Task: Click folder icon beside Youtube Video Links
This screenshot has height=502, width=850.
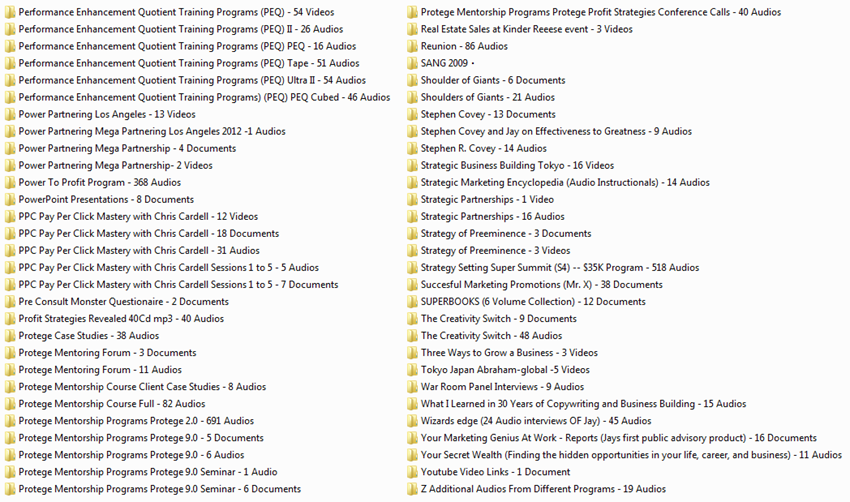Action: point(412,472)
